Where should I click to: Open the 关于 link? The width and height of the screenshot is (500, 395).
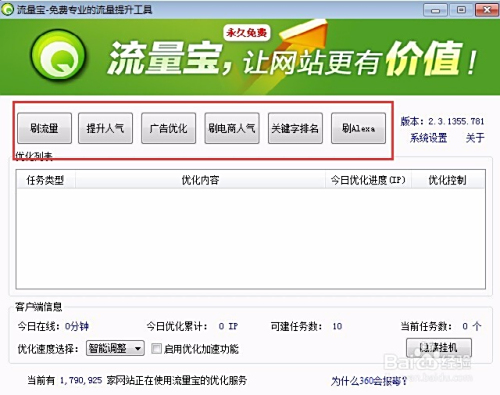tap(475, 138)
